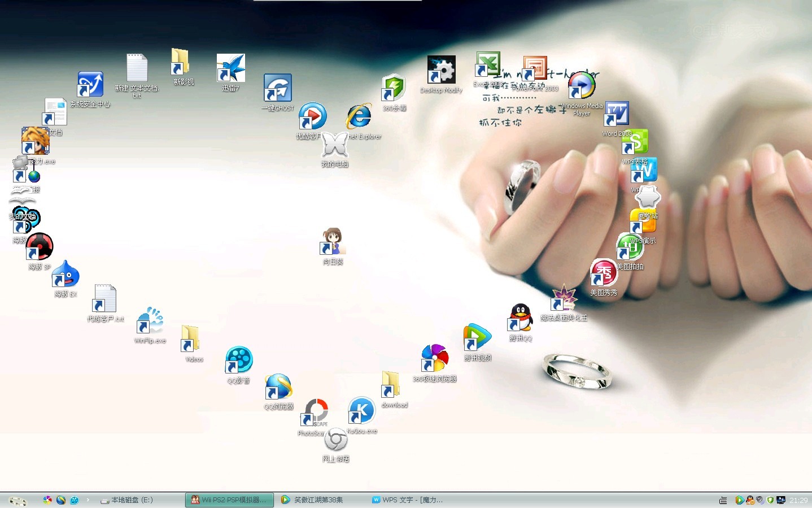The image size is (812, 508).
Task: Open the 新建 文本文档.txt file
Action: [x=137, y=68]
